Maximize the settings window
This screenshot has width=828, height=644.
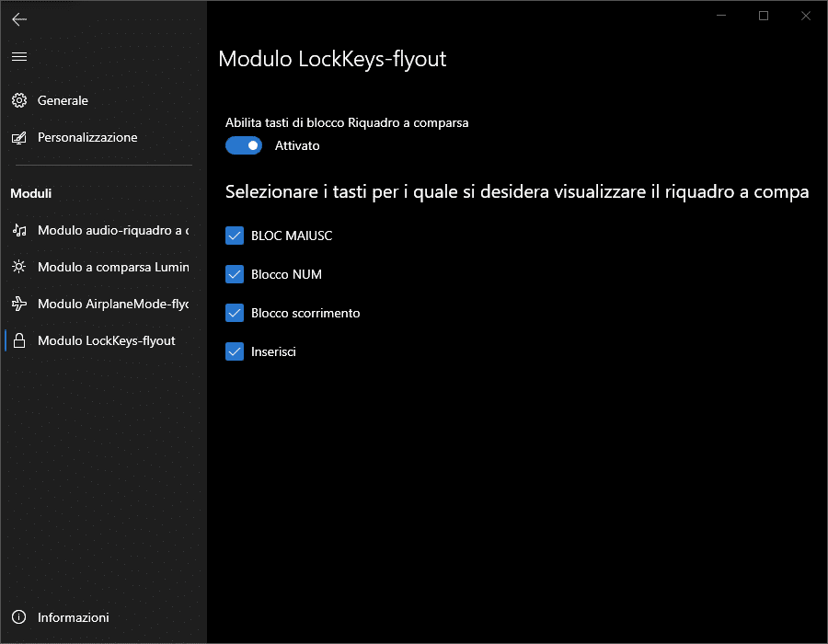(764, 16)
